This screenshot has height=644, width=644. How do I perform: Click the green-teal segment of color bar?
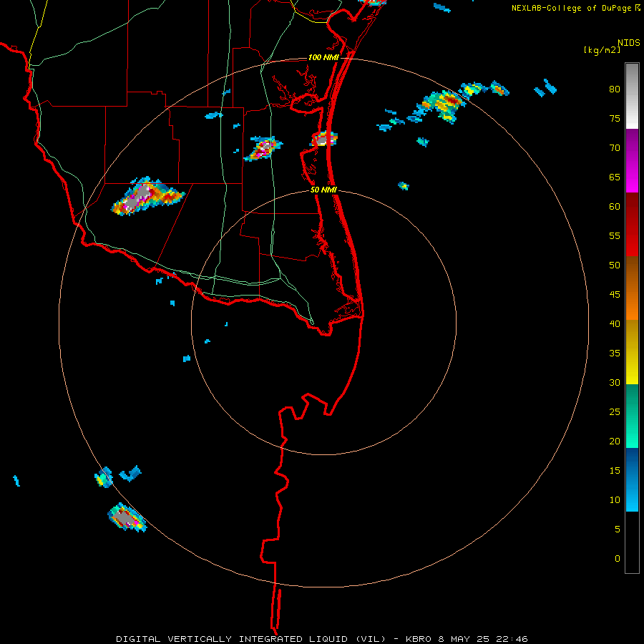[632, 416]
